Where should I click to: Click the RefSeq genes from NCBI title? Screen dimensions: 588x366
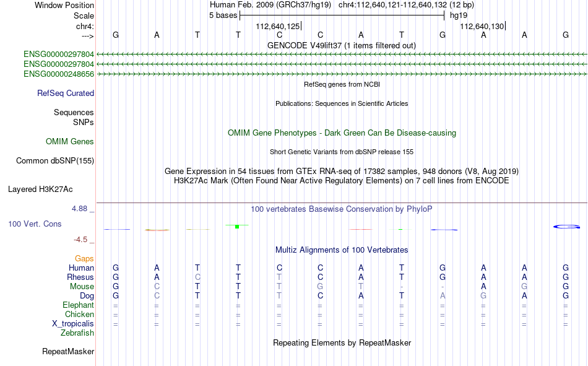pos(342,84)
